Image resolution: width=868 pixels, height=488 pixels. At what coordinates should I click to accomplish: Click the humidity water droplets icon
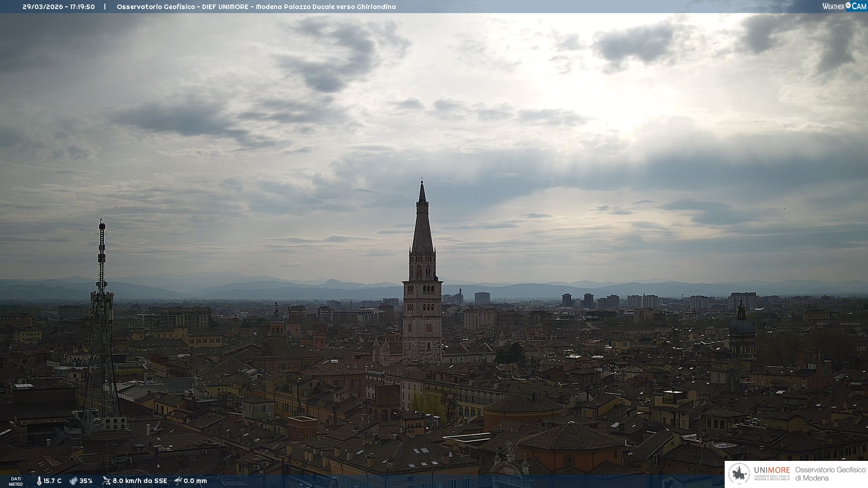tap(73, 481)
